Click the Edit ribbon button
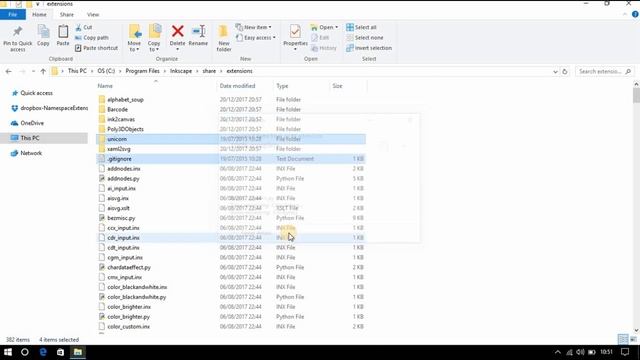Image resolution: width=640 pixels, height=360 pixels. point(320,38)
